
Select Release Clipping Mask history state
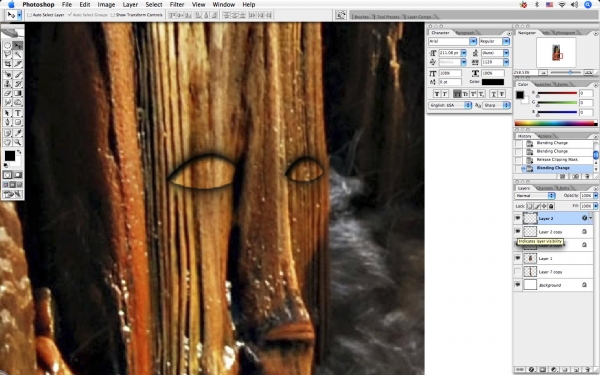pos(557,160)
